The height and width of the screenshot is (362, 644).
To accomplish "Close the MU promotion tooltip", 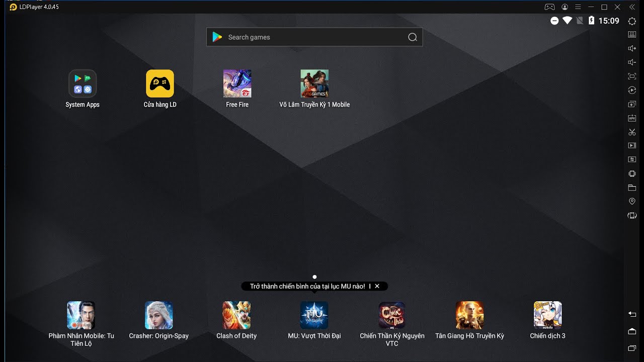I will click(x=377, y=286).
